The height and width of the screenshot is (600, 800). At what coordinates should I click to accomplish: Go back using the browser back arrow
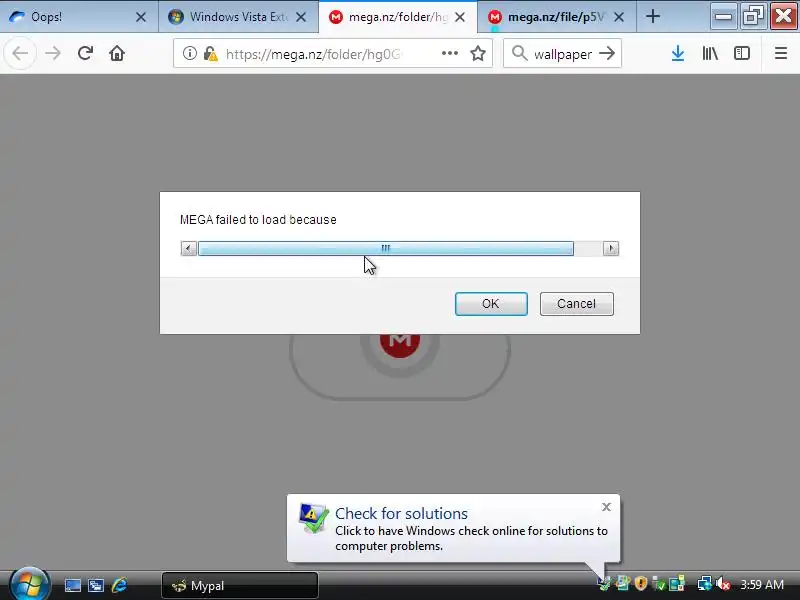coord(20,54)
